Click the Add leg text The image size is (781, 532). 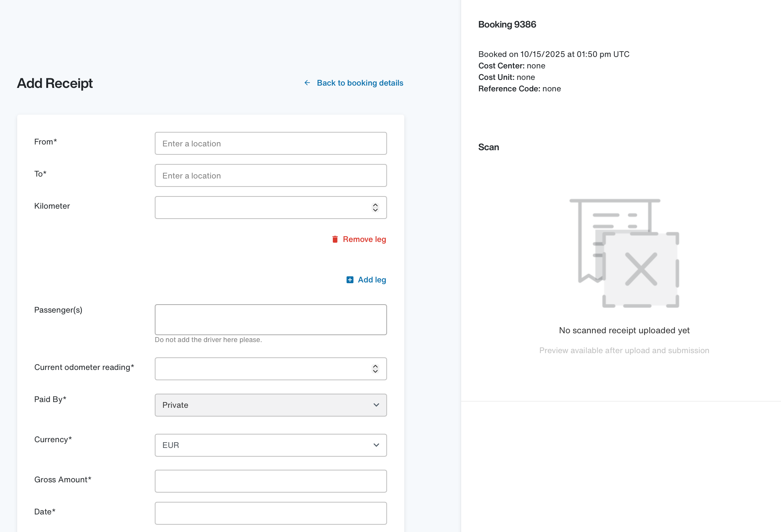point(372,280)
